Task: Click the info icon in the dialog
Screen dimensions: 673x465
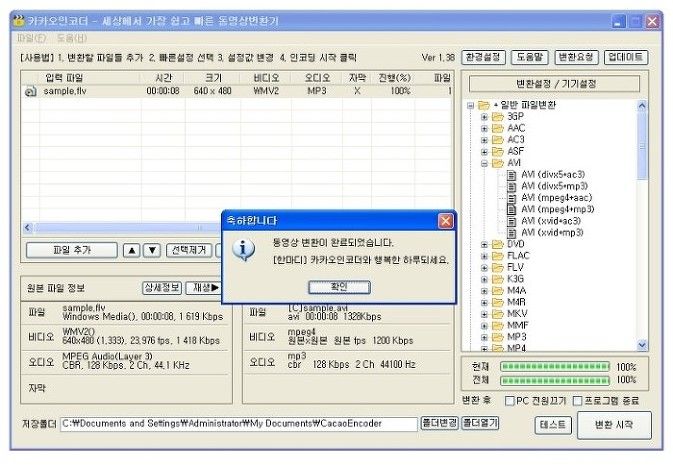Action: tap(243, 249)
